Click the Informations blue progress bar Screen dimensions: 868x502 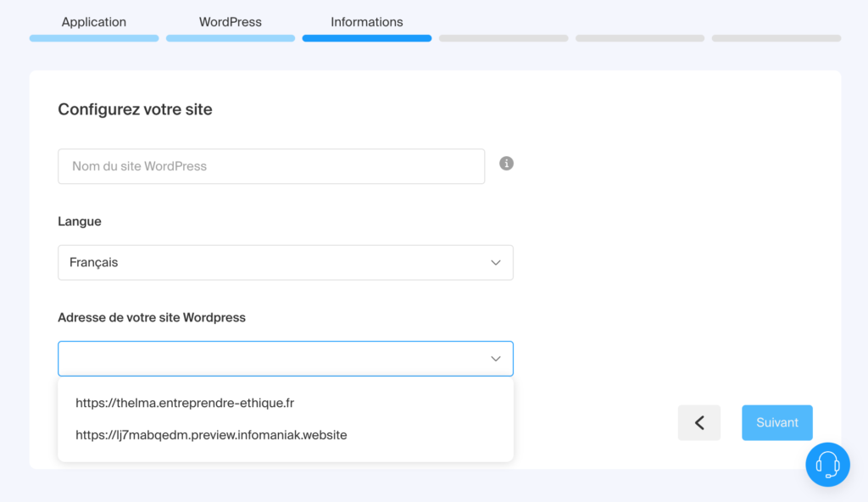coord(367,38)
